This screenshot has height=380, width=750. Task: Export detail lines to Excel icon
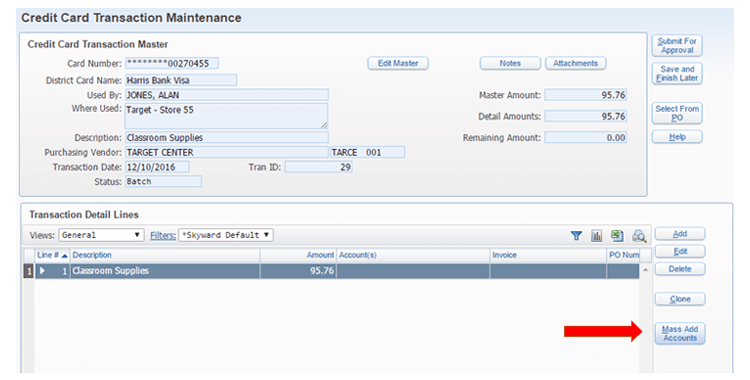coord(617,235)
